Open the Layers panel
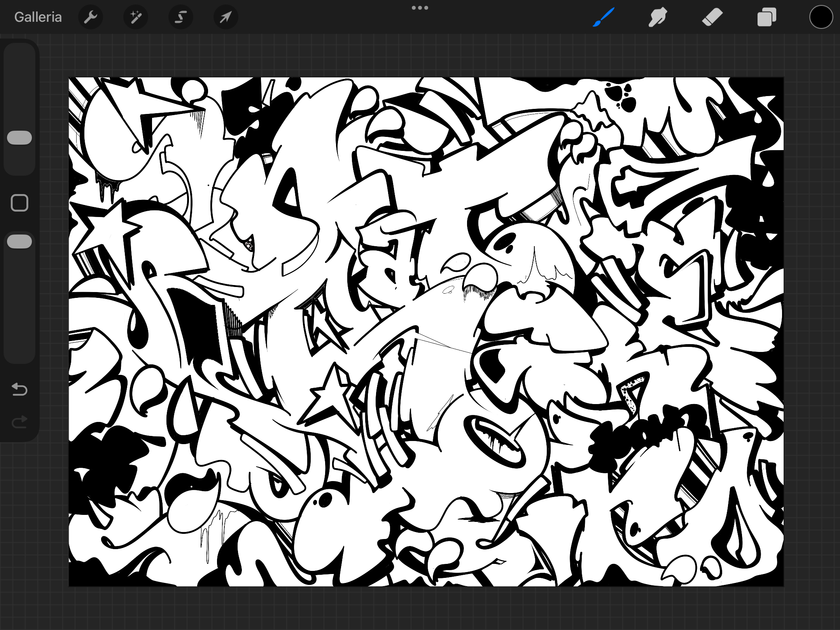 pos(767,17)
